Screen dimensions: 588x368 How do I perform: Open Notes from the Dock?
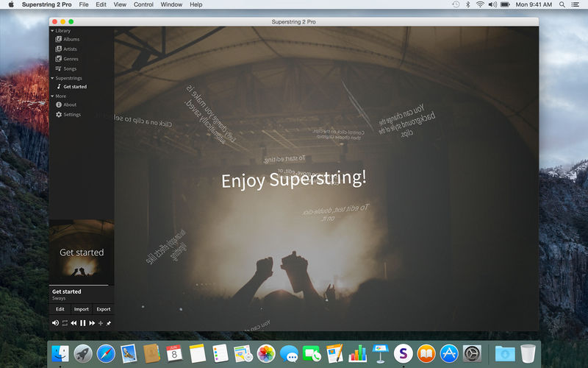[197, 353]
